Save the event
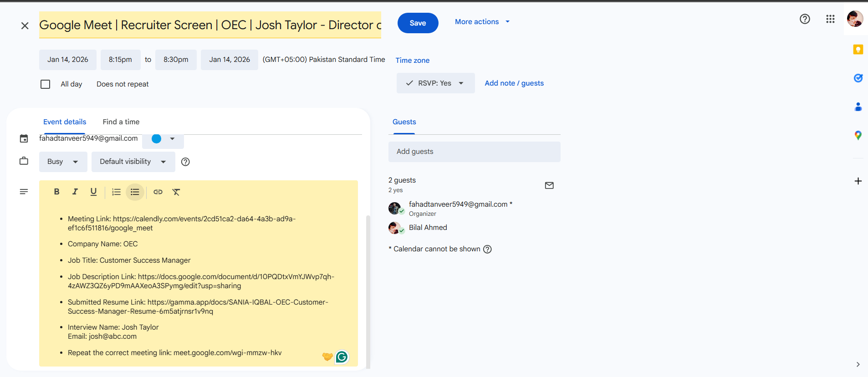Viewport: 868px width, 377px height. click(x=418, y=23)
